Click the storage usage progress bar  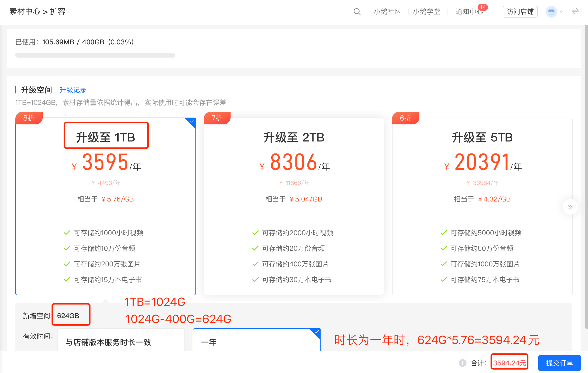(x=95, y=55)
